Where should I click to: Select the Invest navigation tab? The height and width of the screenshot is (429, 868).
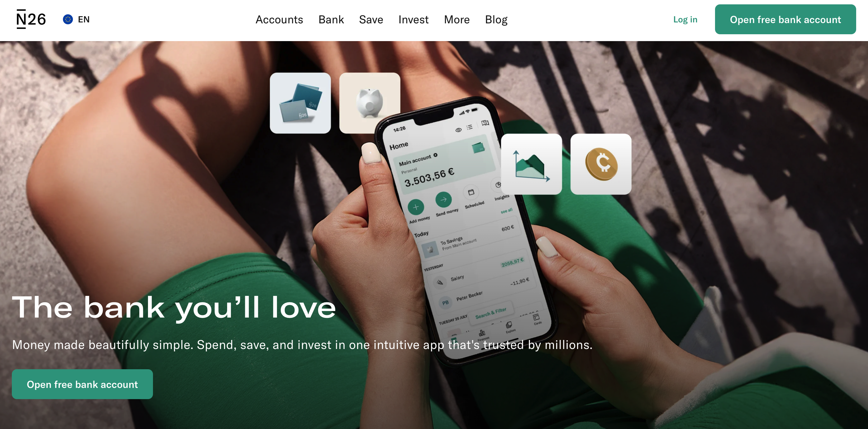[414, 20]
